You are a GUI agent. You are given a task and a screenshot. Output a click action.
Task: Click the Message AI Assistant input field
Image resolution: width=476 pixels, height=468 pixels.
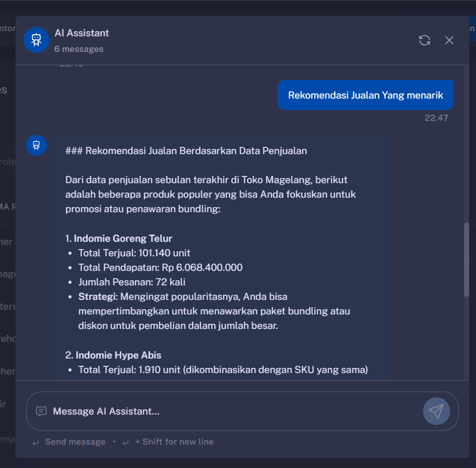(207, 411)
